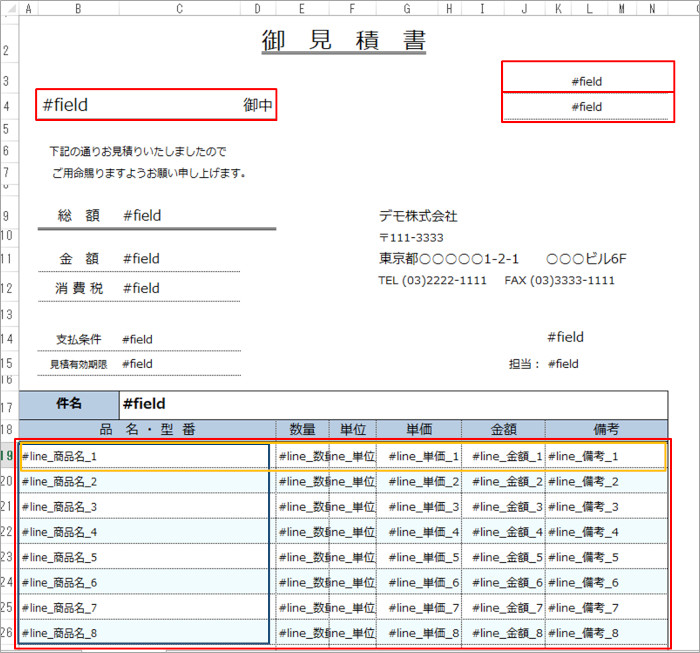This screenshot has width=700, height=653.
Task: Select column header N
Action: [x=652, y=8]
